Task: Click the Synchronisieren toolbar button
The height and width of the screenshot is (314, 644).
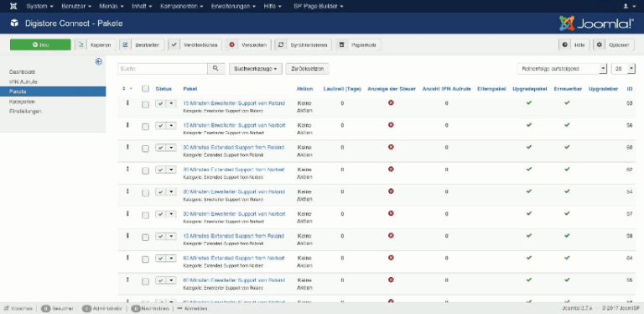Action: [x=303, y=44]
